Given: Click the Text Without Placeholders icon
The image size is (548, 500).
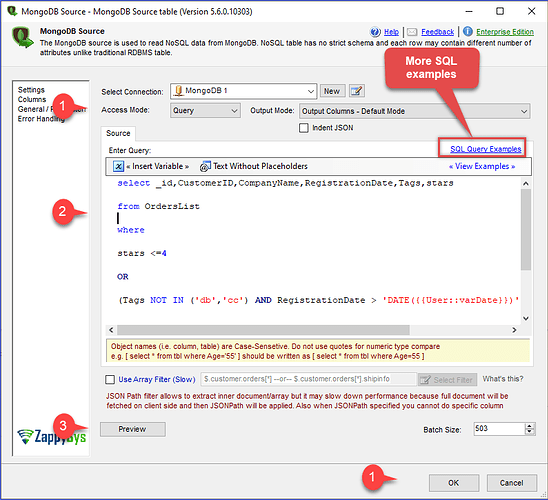Looking at the screenshot, I should click(205, 166).
